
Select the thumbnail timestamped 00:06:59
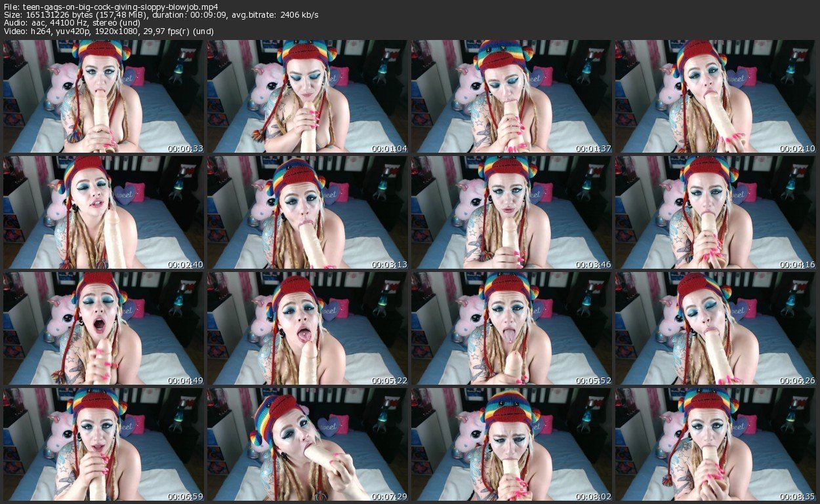(x=104, y=444)
